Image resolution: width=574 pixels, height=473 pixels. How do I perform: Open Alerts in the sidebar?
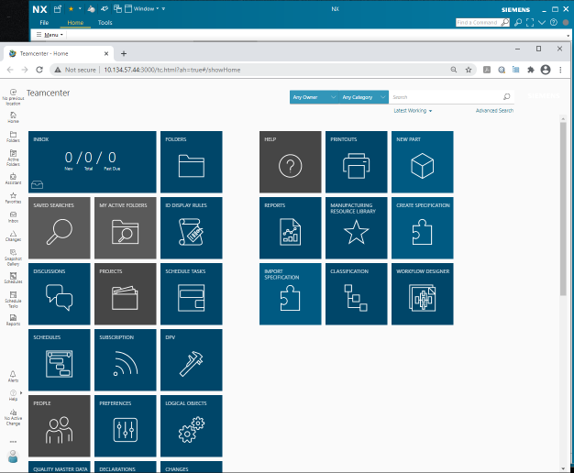(x=13, y=376)
